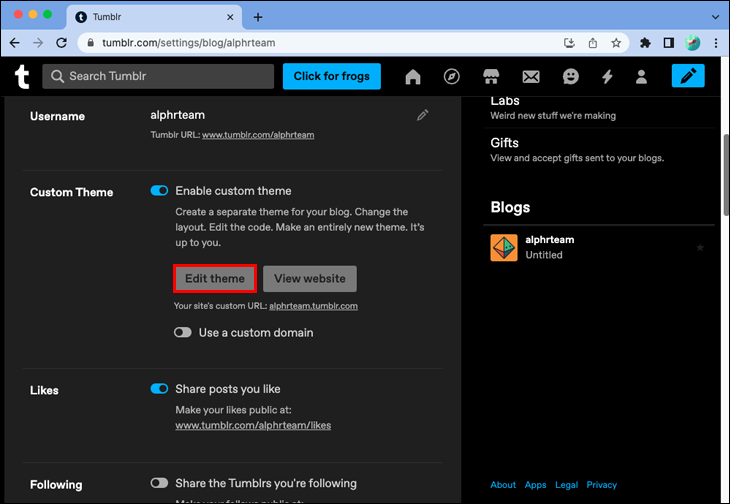This screenshot has height=504, width=730.
Task: Click the Edit theme button
Action: point(215,278)
